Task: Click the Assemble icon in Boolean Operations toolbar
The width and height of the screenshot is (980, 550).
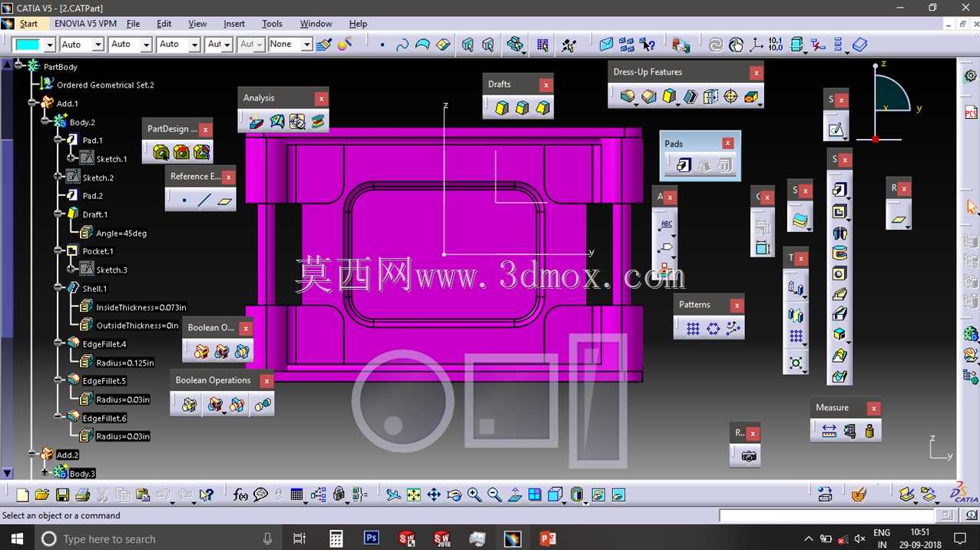Action: click(x=189, y=404)
